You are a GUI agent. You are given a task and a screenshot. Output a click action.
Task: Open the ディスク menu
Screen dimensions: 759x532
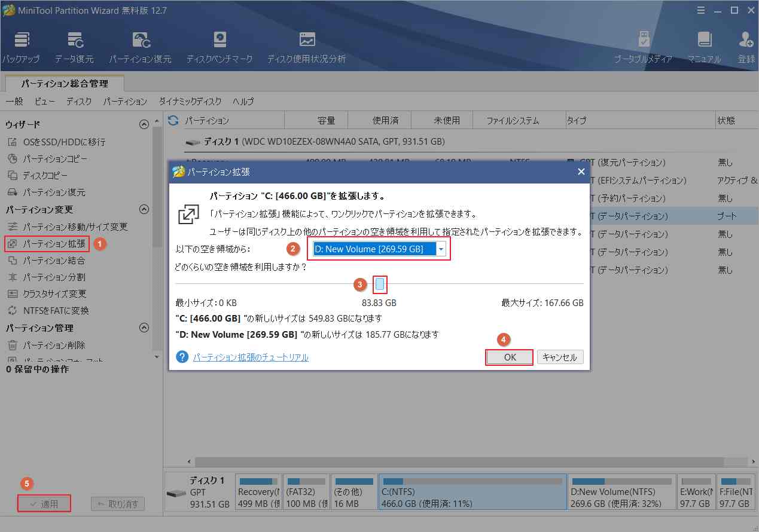click(79, 102)
